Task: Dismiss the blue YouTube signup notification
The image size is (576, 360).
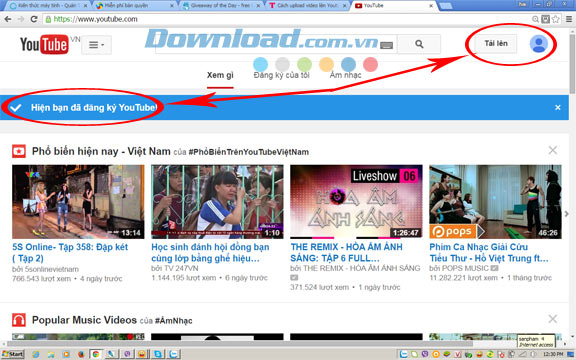Action: pyautogui.click(x=558, y=108)
